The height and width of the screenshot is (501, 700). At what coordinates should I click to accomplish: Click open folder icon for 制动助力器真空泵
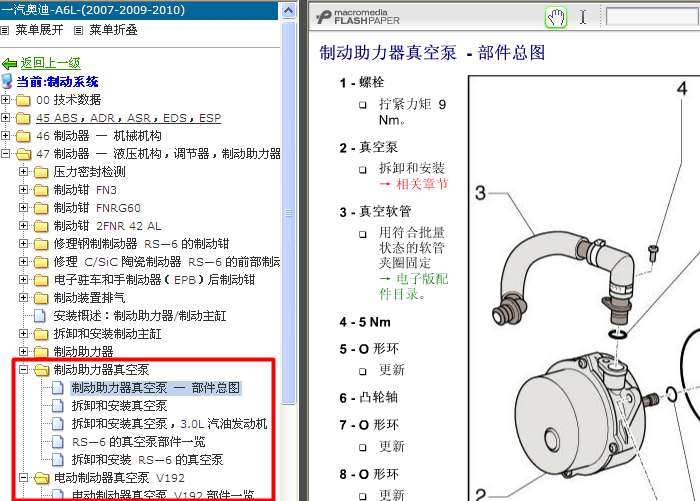pos(42,370)
